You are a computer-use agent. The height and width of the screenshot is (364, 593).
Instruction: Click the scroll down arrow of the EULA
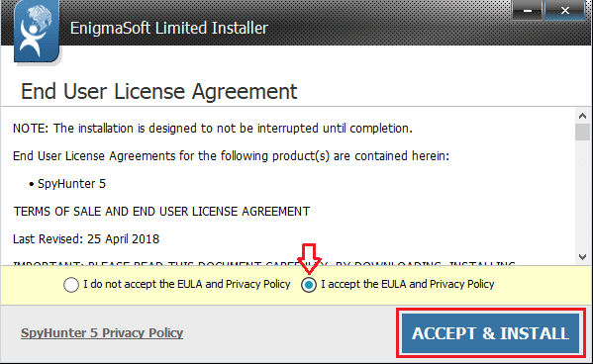[x=582, y=257]
